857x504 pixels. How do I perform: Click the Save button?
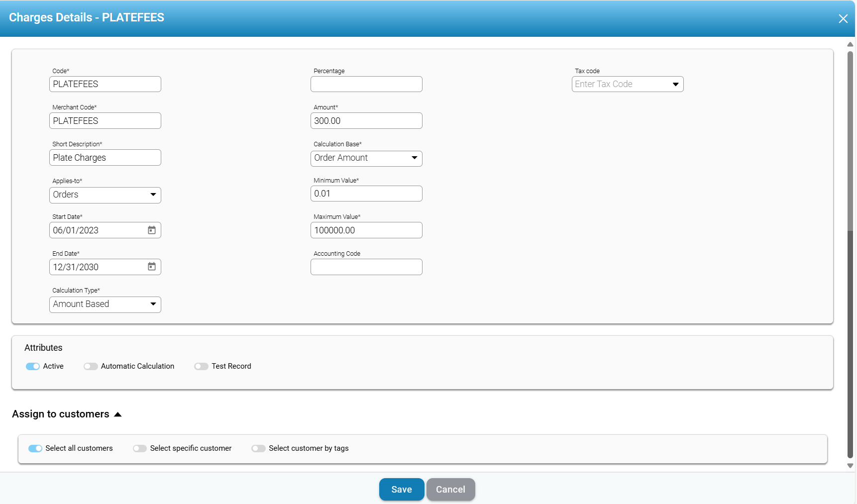401,490
